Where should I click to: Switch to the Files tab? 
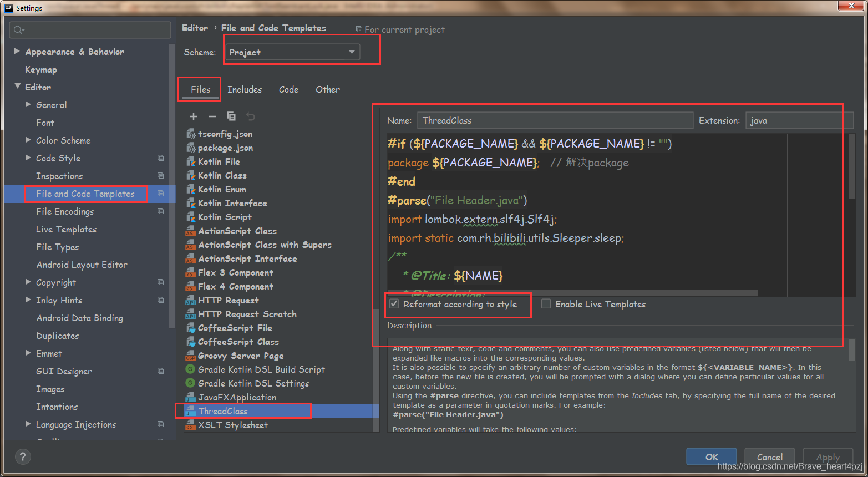coord(200,89)
